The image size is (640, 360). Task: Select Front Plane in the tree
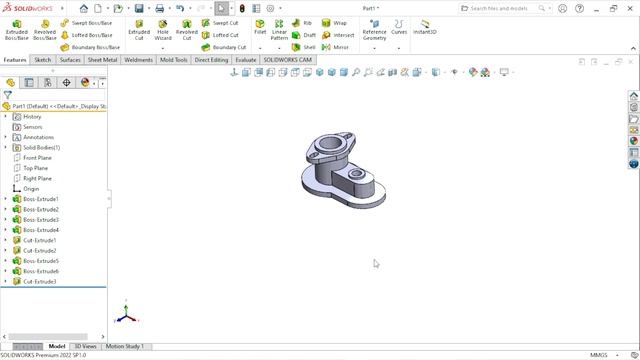point(32,158)
